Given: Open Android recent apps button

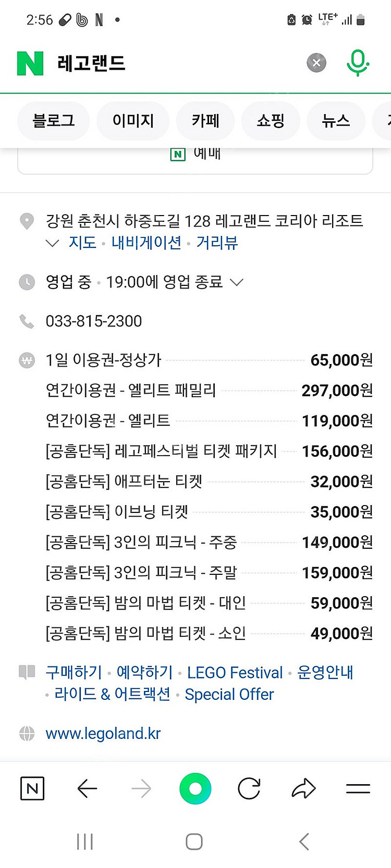Looking at the screenshot, I should pyautogui.click(x=85, y=841).
